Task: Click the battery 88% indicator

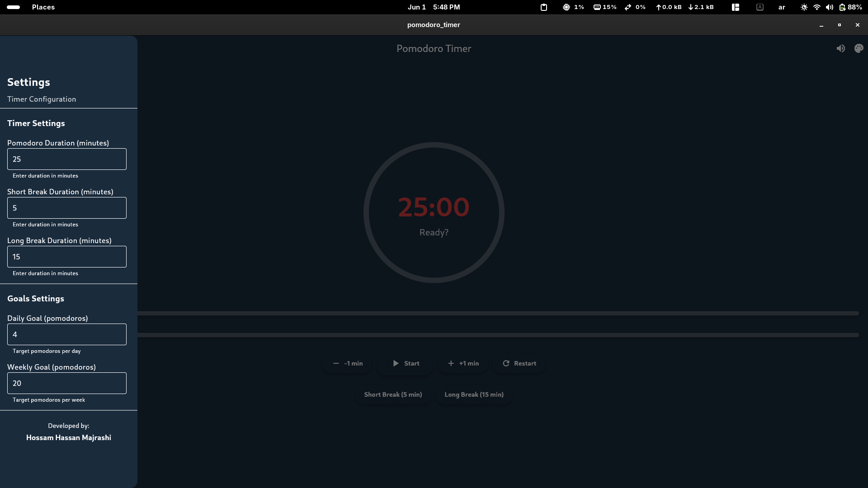Action: [x=850, y=7]
